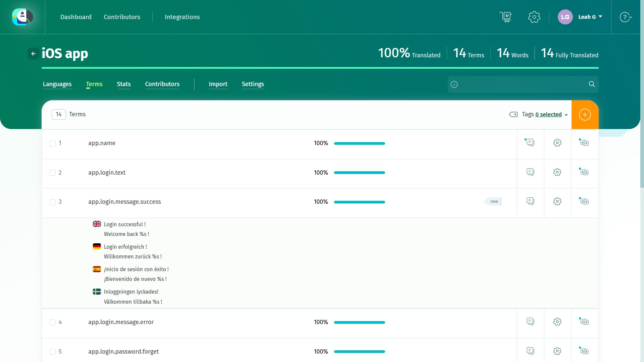Expand the help question mark menu
The width and height of the screenshot is (644, 362).
626,17
